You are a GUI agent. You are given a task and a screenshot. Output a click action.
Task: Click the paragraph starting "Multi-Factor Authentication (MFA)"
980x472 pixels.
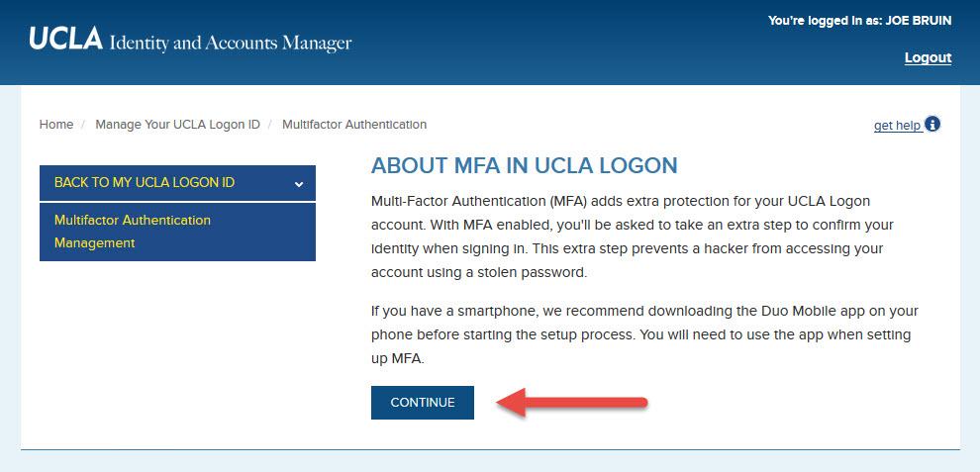click(632, 236)
